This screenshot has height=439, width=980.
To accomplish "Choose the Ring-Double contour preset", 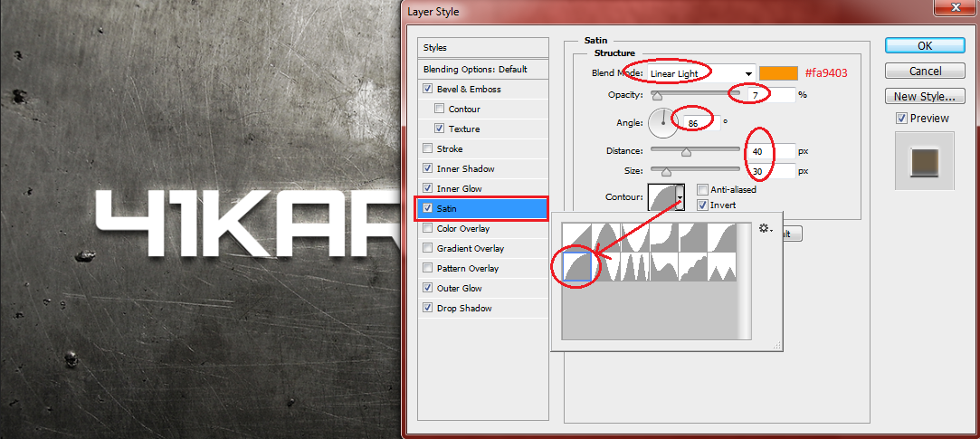I will click(635, 267).
